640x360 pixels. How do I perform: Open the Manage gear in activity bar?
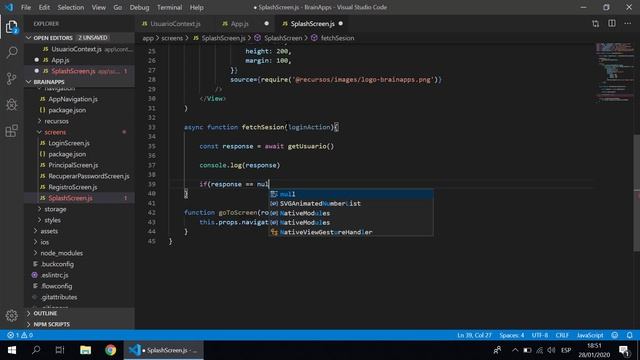pos(11,315)
